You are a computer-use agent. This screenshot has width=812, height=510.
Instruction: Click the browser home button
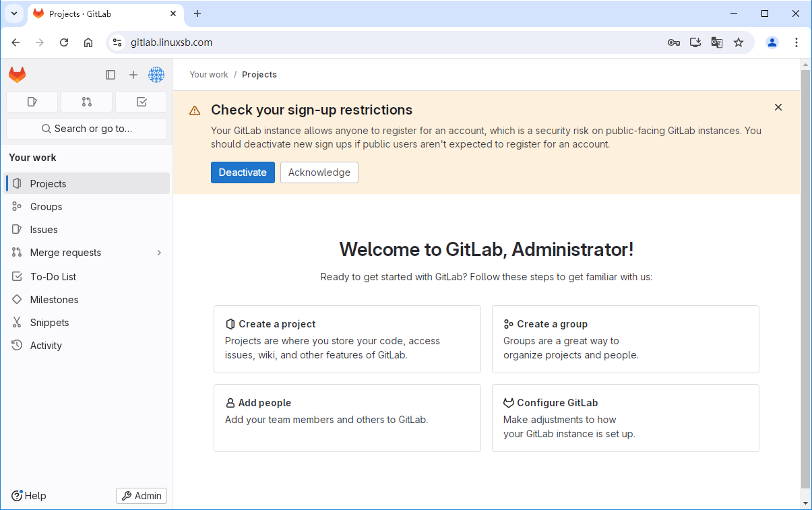pos(88,42)
